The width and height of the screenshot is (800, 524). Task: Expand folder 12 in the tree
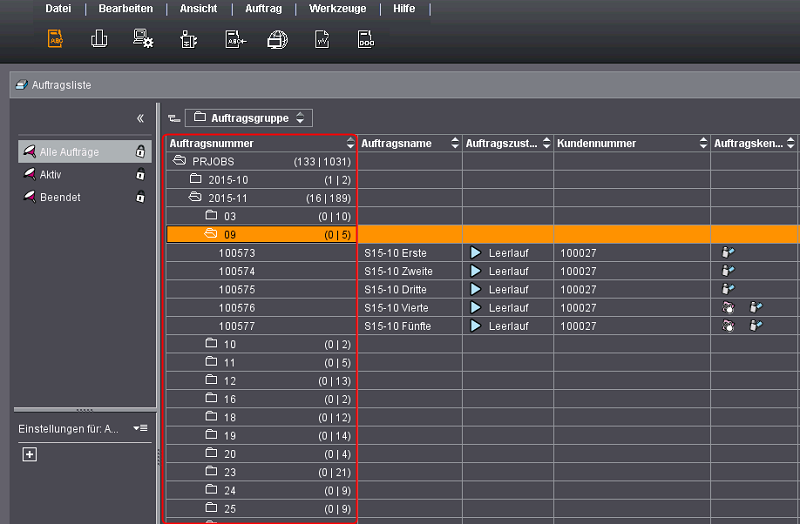point(211,380)
